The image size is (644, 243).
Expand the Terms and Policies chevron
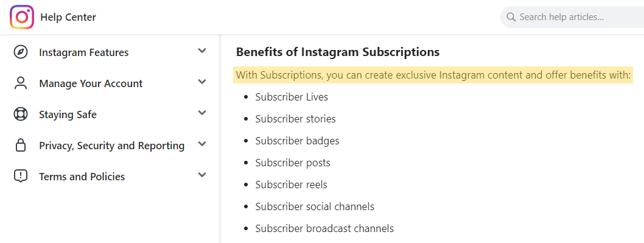click(x=201, y=175)
